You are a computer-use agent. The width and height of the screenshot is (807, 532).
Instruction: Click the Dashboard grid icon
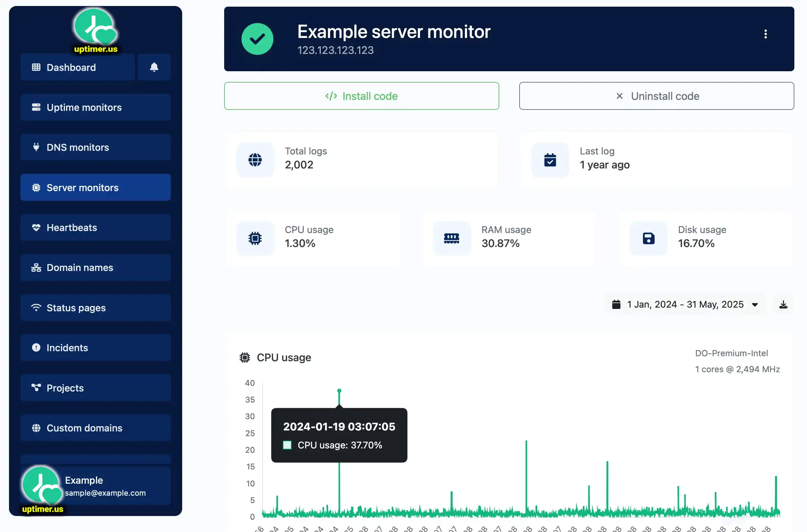tap(36, 67)
